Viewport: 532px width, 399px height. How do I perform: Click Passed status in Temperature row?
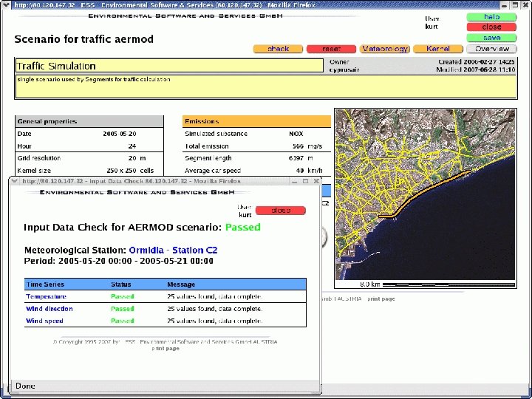(x=123, y=296)
